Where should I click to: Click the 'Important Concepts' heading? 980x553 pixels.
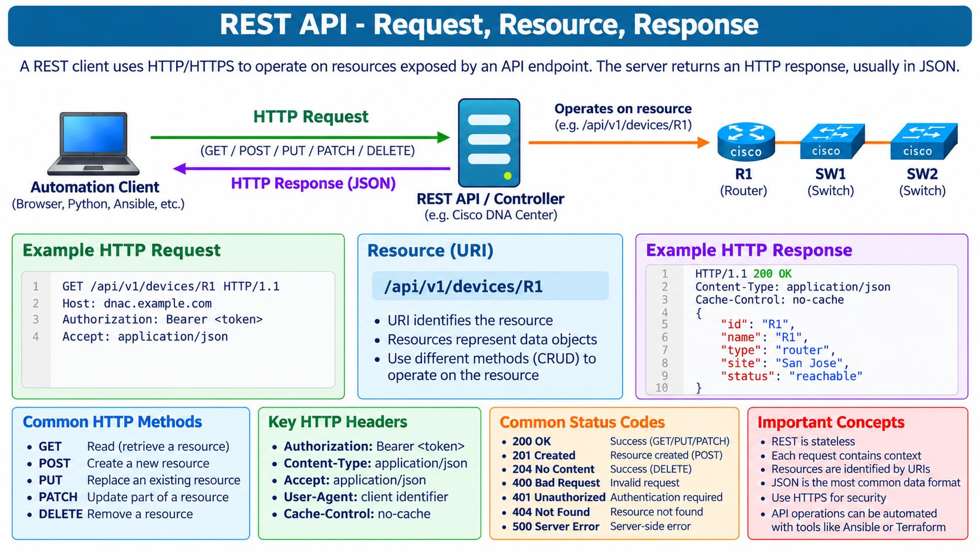click(830, 423)
